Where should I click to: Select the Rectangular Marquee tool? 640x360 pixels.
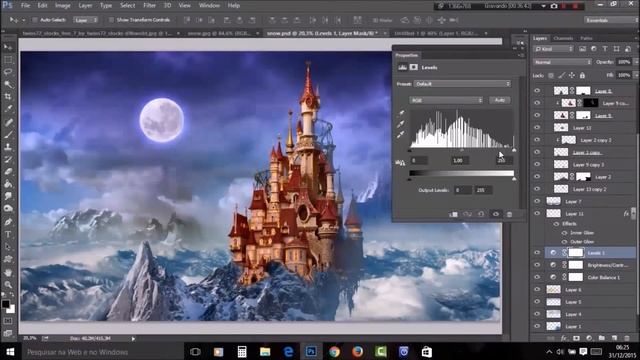click(8, 60)
